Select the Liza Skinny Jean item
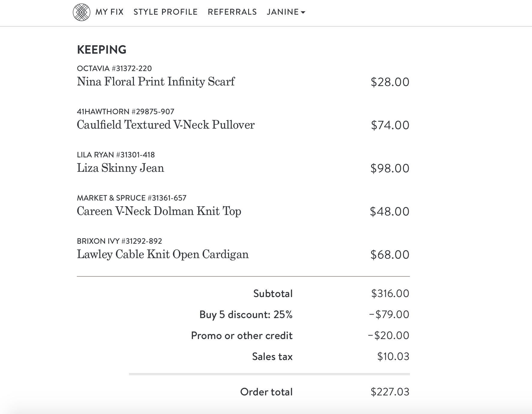Screen dimensions: 532x414 [120, 168]
